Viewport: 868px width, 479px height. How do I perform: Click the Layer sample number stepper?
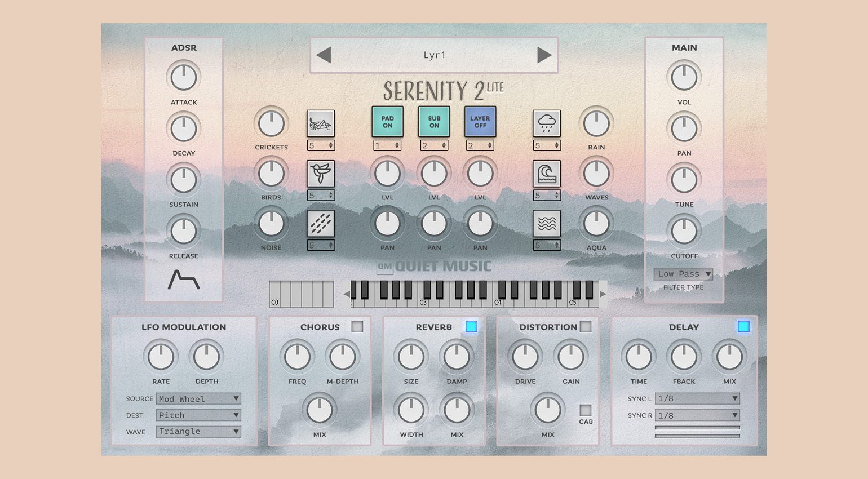point(480,145)
